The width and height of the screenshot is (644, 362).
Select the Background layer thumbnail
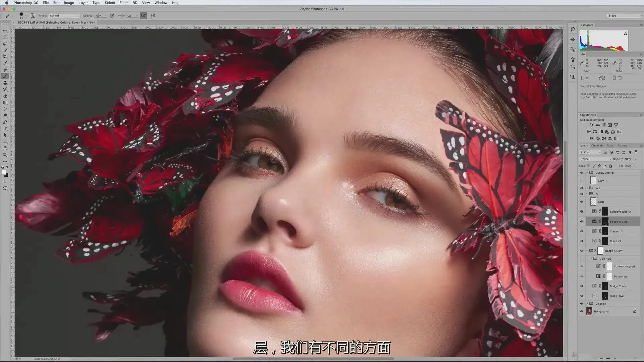pyautogui.click(x=589, y=311)
